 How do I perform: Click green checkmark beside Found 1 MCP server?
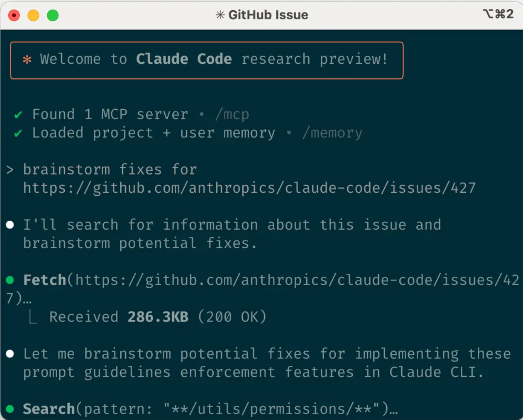pos(18,115)
